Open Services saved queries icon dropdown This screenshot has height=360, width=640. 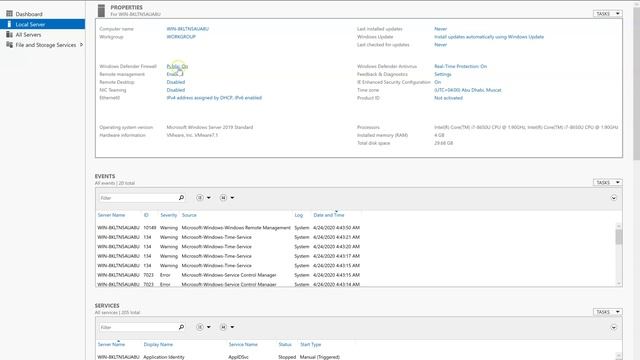click(x=227, y=327)
